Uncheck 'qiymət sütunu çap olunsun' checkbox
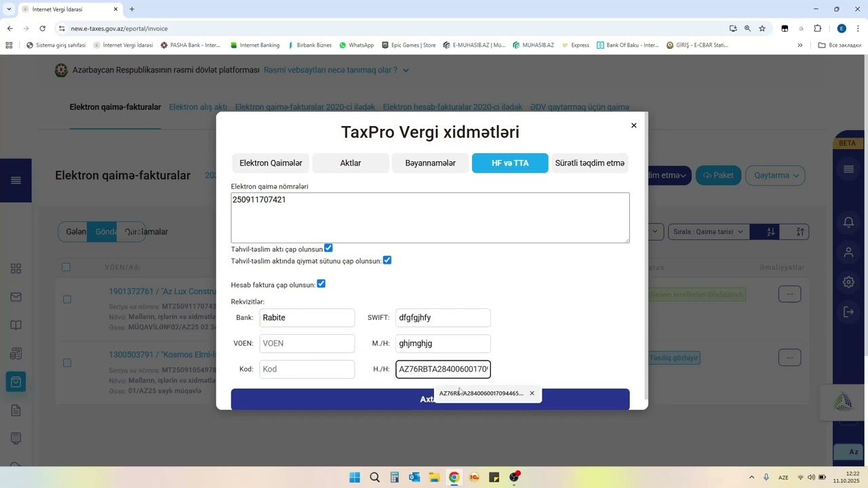Viewport: 868px width, 488px height. coord(387,260)
